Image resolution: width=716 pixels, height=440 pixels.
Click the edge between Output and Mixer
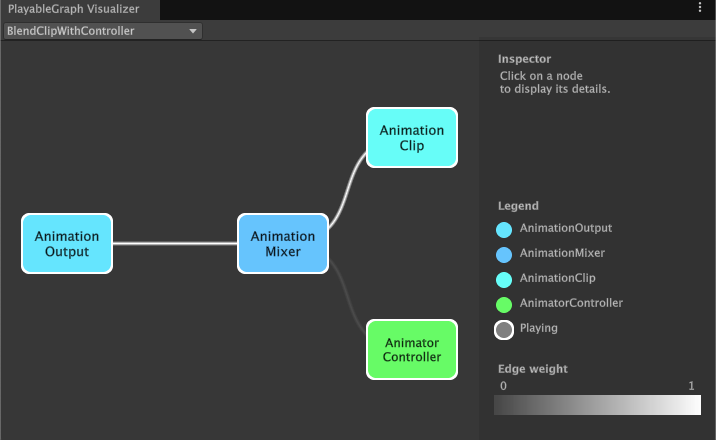[175, 243]
